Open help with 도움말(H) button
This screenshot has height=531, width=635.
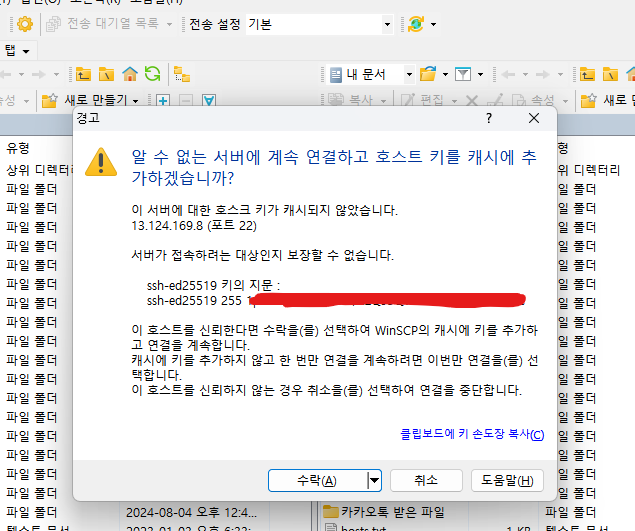pos(507,480)
